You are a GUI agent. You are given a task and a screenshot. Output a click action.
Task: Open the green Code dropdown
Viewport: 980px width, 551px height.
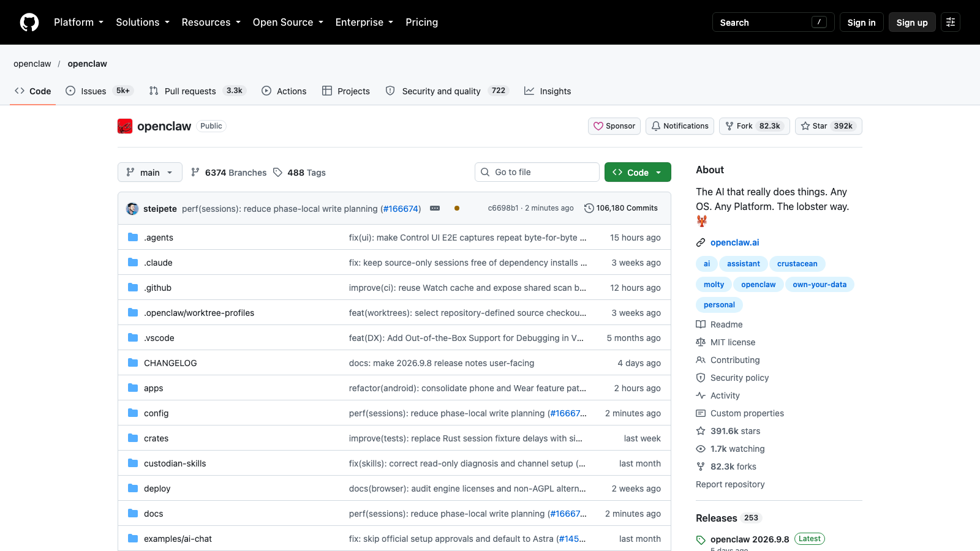click(x=638, y=172)
